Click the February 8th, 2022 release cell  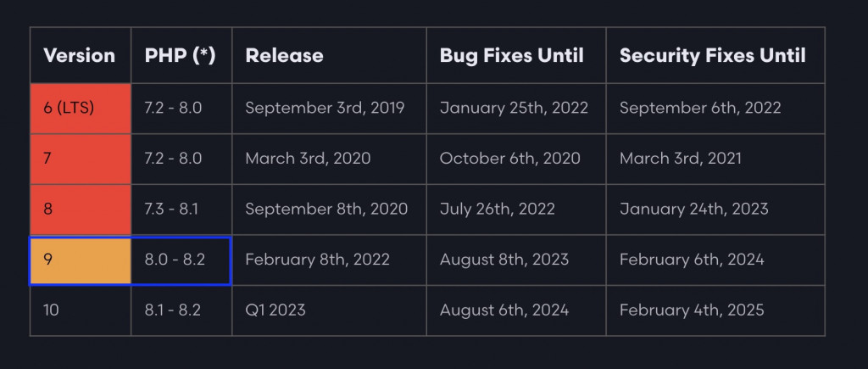click(329, 260)
